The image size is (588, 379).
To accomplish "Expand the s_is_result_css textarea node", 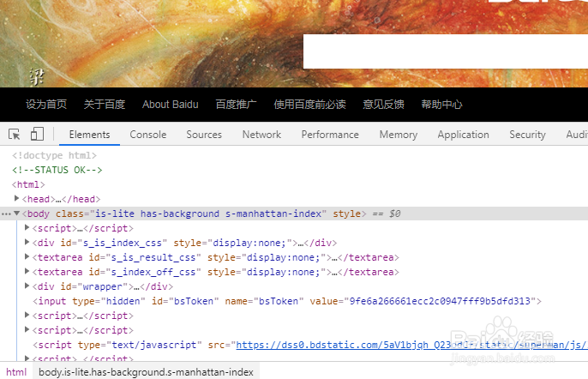I will click(27, 256).
